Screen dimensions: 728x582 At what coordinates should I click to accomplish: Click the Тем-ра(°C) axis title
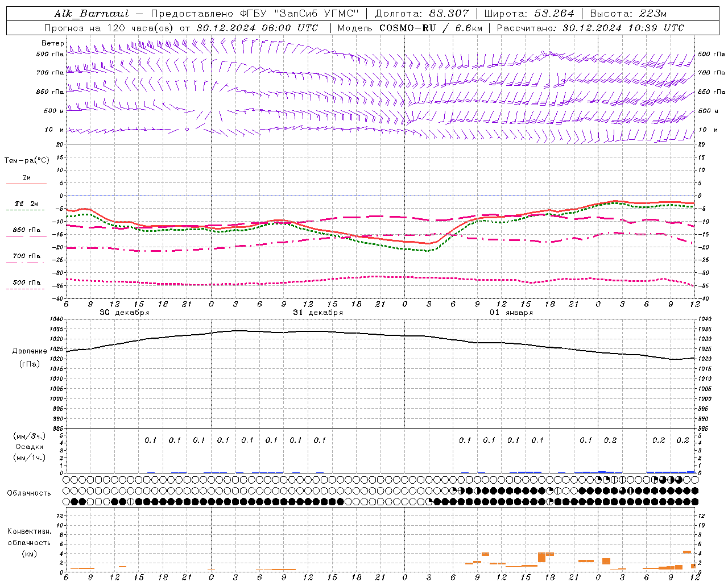pyautogui.click(x=27, y=161)
